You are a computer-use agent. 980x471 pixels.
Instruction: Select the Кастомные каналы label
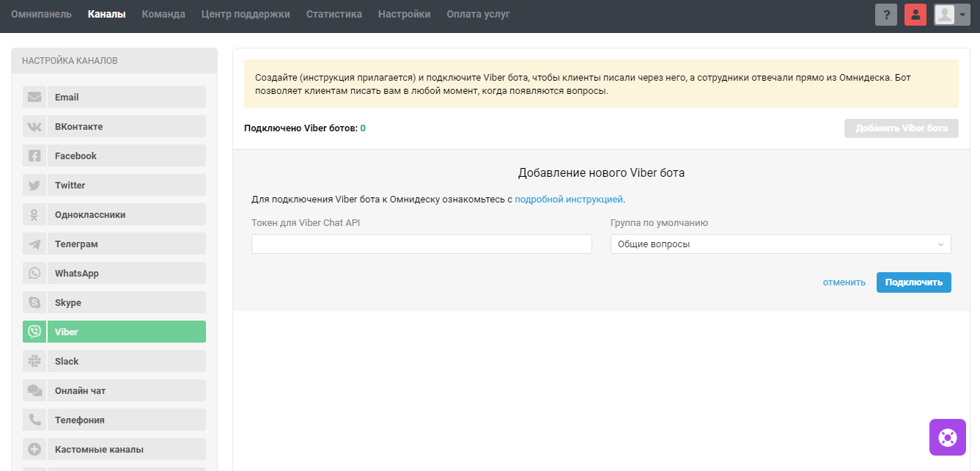pyautogui.click(x=127, y=449)
